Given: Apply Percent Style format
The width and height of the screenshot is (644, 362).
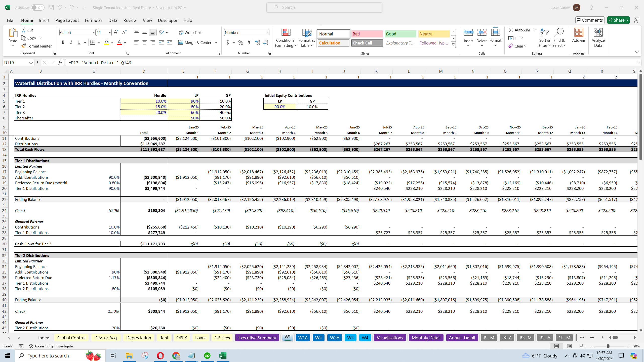Looking at the screenshot, I should 241,42.
